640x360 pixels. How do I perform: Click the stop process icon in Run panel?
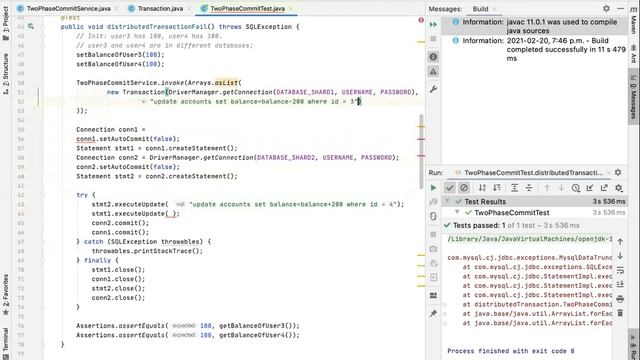click(433, 234)
